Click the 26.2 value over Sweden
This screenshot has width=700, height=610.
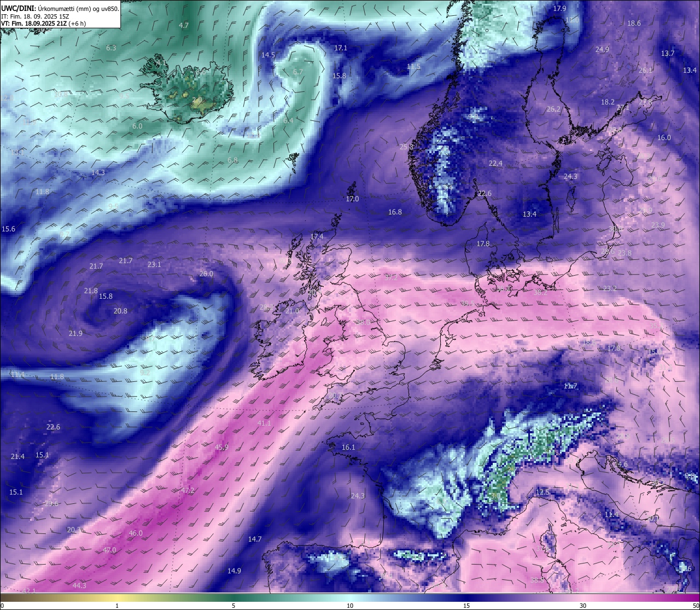[x=553, y=109]
